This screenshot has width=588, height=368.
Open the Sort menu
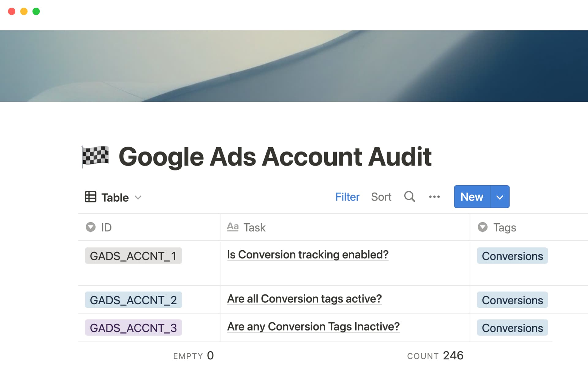coord(381,197)
